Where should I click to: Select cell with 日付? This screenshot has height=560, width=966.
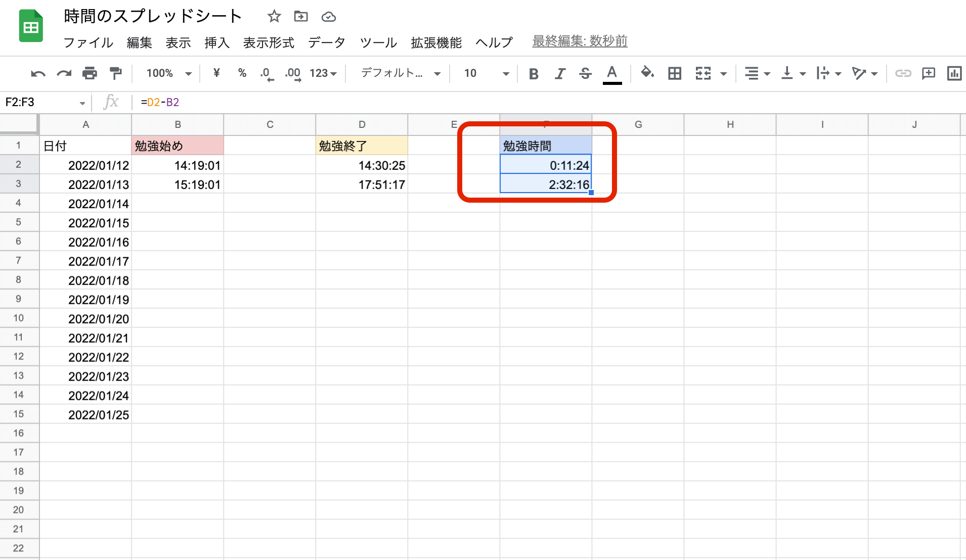tap(85, 146)
